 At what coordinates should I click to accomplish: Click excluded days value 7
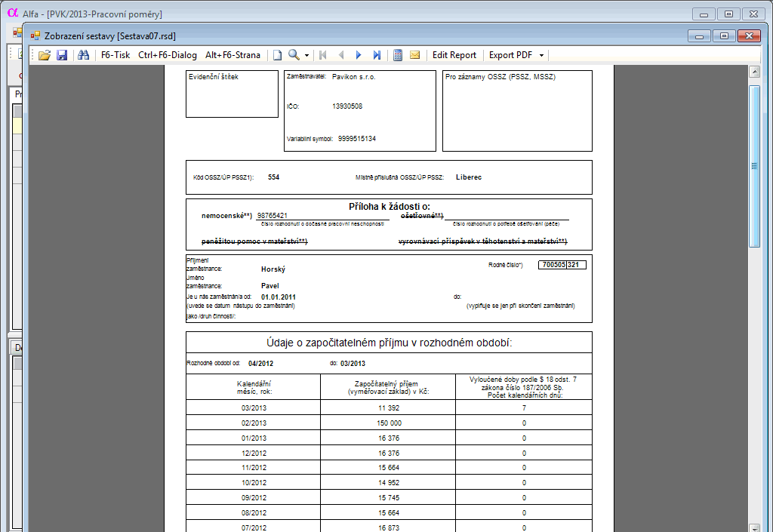(x=524, y=407)
